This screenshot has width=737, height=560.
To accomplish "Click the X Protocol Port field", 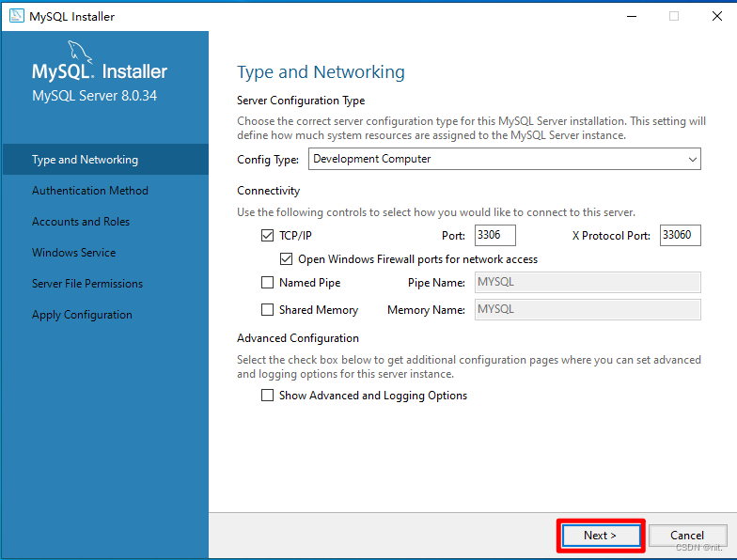I will click(x=681, y=235).
